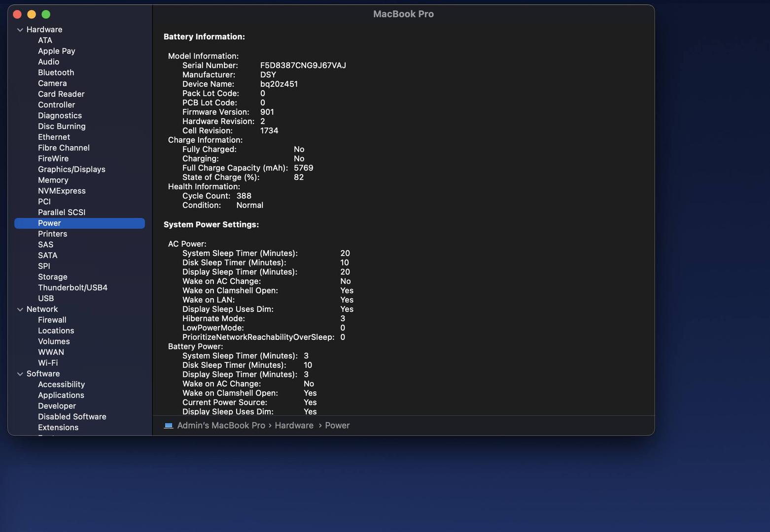Select Extensions in the sidebar
This screenshot has width=770, height=532.
58,428
